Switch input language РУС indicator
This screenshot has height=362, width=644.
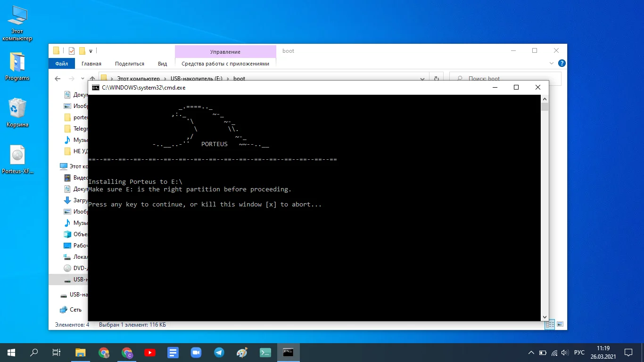579,353
